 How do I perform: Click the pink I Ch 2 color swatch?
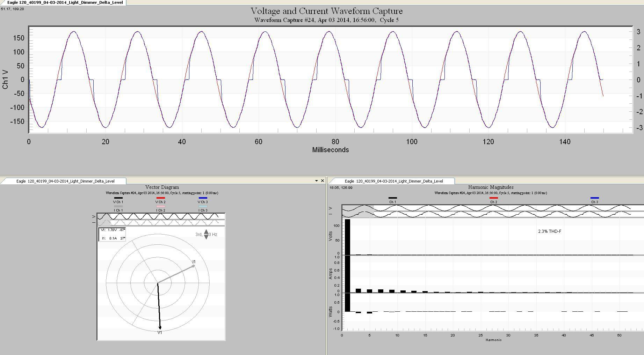point(161,206)
